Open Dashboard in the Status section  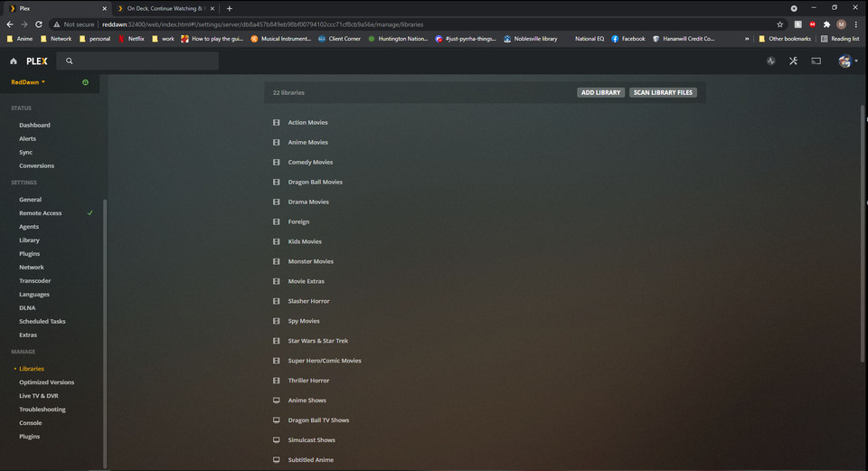tap(34, 125)
